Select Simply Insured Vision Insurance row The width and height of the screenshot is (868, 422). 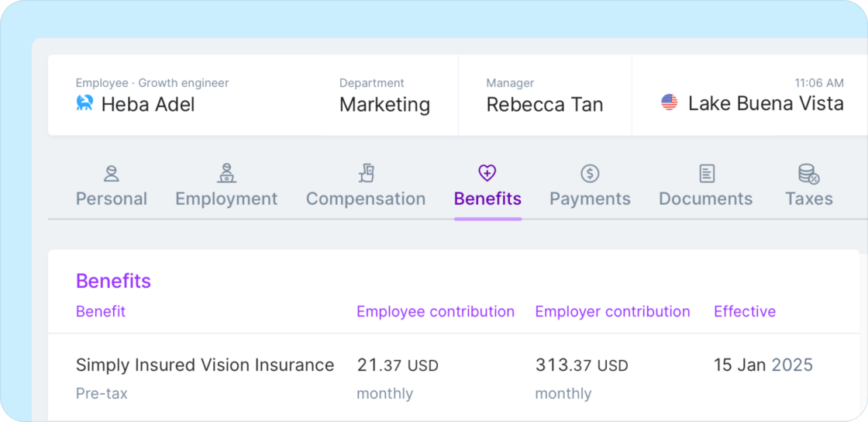coord(454,379)
